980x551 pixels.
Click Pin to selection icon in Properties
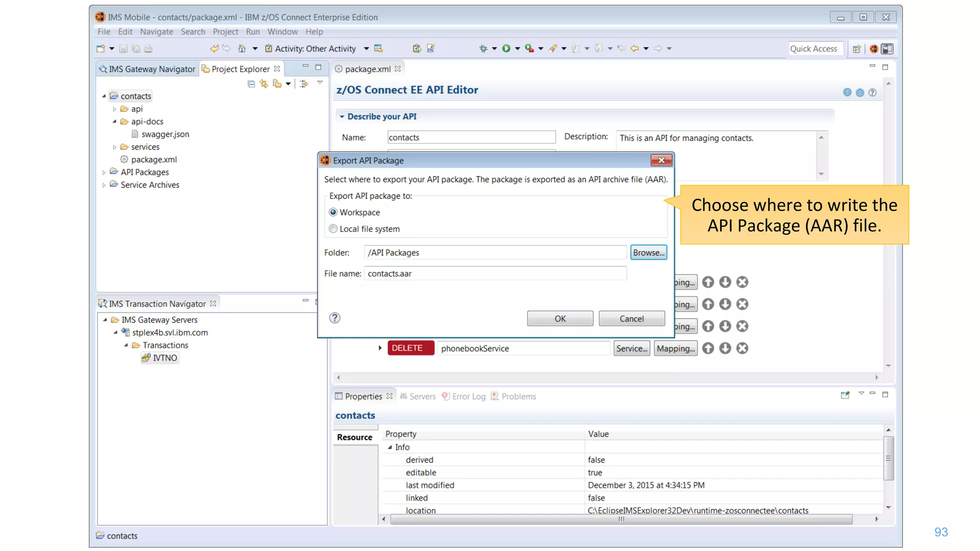[x=845, y=395]
